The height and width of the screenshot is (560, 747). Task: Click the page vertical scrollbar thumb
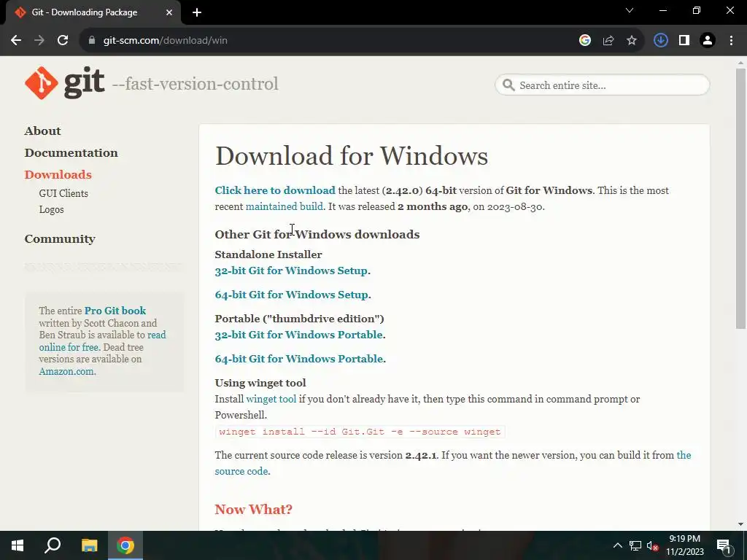click(740, 198)
